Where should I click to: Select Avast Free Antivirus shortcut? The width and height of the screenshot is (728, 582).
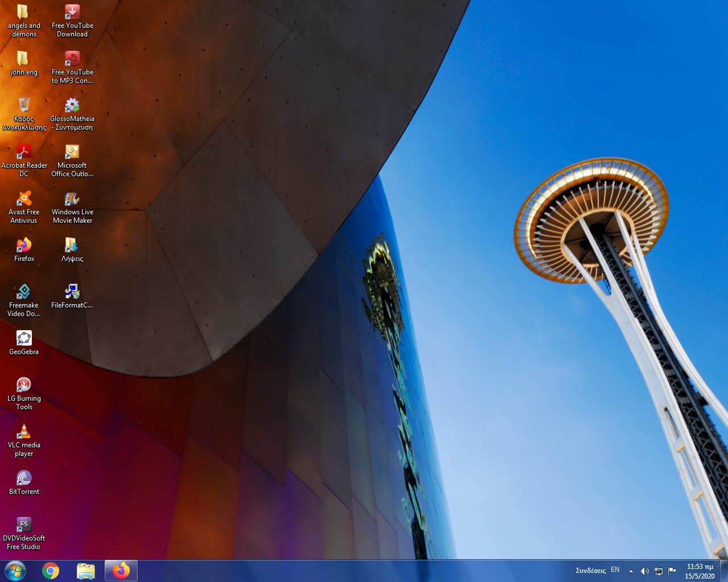click(24, 207)
